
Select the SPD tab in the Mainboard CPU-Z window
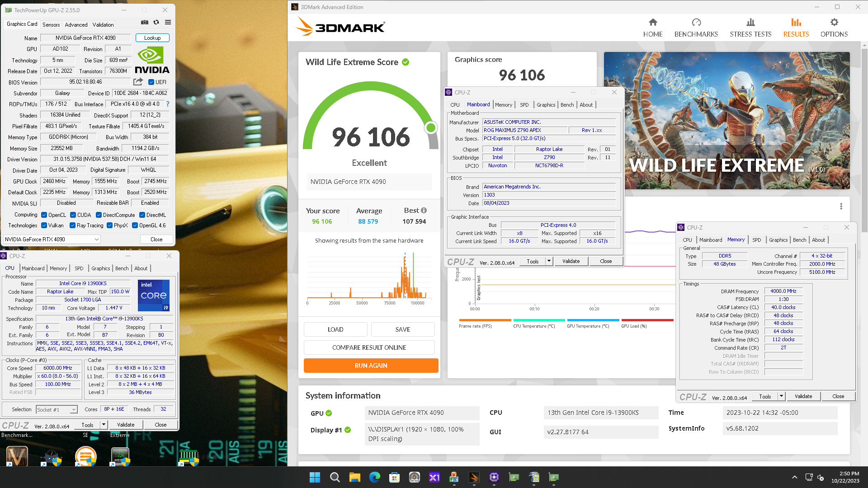pyautogui.click(x=524, y=105)
